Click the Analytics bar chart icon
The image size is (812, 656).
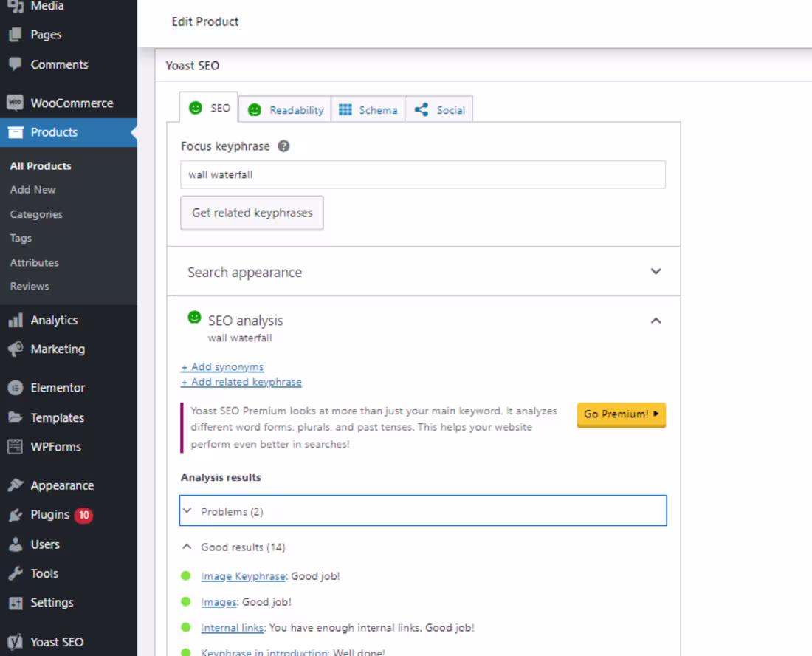(x=16, y=320)
